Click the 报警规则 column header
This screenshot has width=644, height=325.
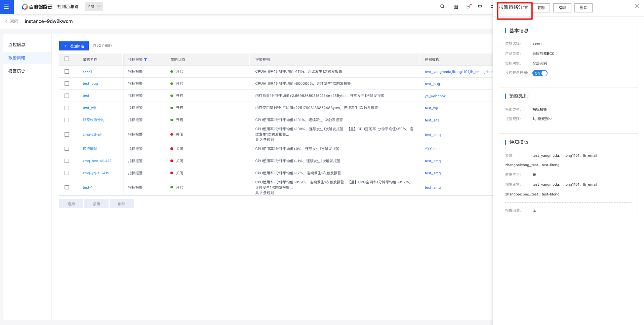[x=263, y=60]
